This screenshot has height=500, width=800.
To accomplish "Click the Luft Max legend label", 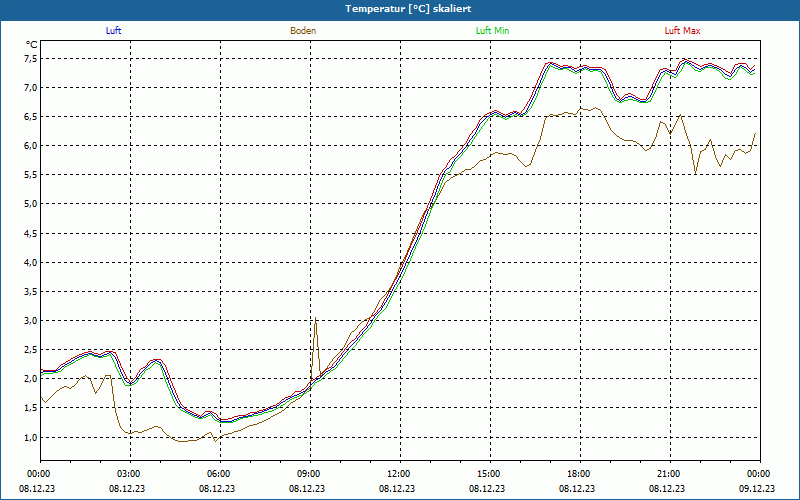I will click(x=682, y=31).
